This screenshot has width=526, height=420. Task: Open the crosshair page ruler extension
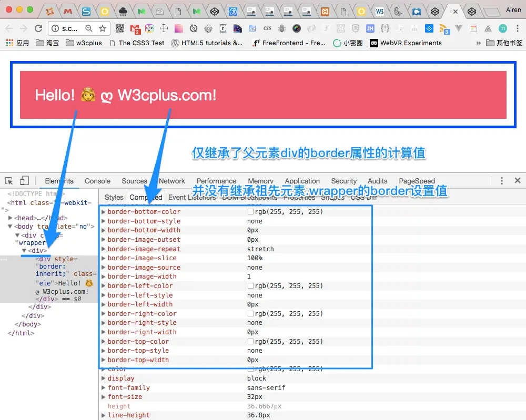click(x=164, y=28)
